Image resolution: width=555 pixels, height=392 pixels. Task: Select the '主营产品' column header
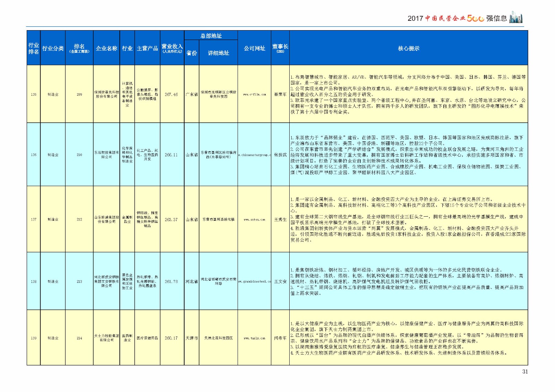click(x=147, y=48)
